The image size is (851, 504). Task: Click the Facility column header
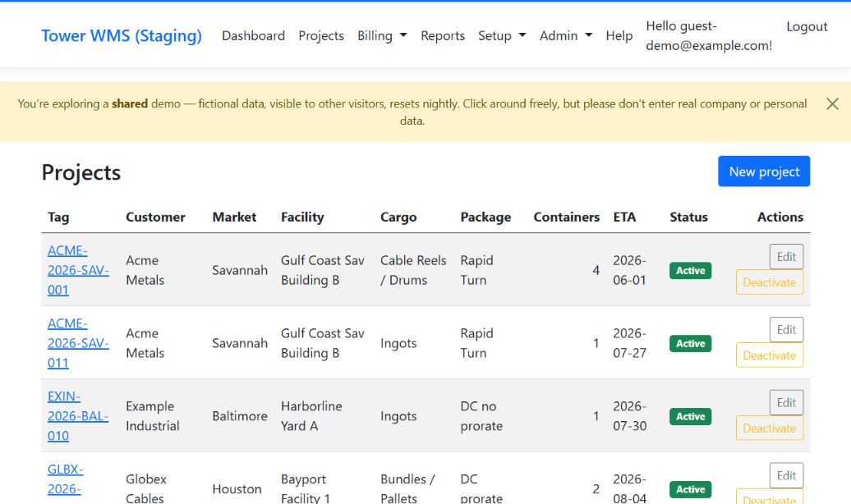point(302,217)
